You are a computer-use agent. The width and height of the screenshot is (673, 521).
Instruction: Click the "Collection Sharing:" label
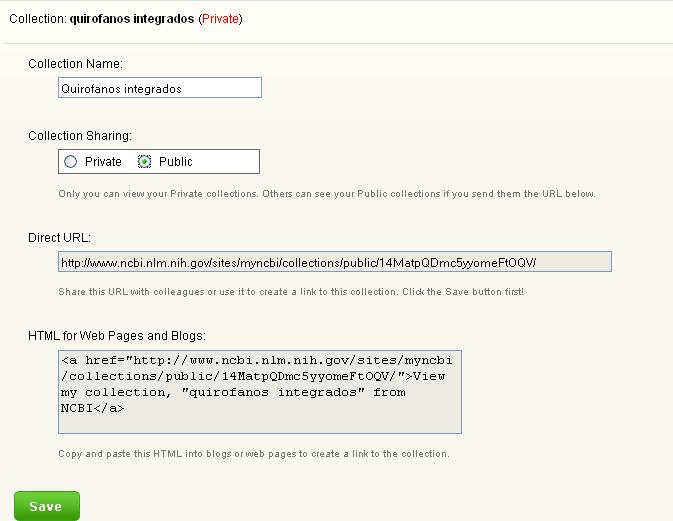pyautogui.click(x=80, y=136)
